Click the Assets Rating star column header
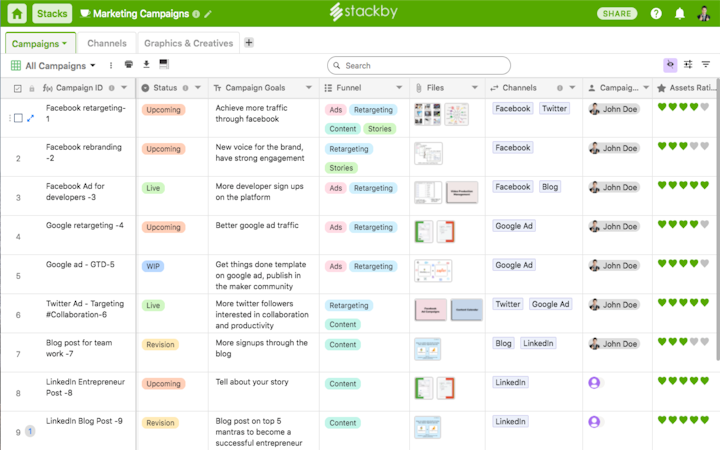The width and height of the screenshot is (720, 450). pos(686,88)
